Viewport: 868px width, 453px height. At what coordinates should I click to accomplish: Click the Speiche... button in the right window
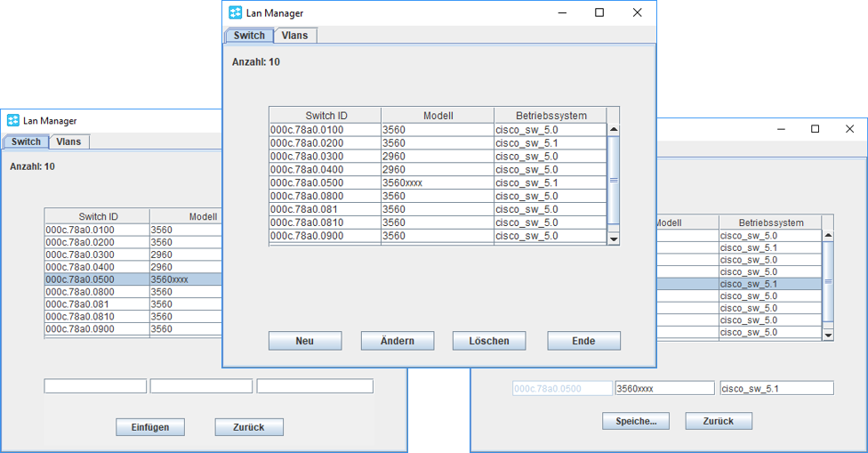click(636, 421)
